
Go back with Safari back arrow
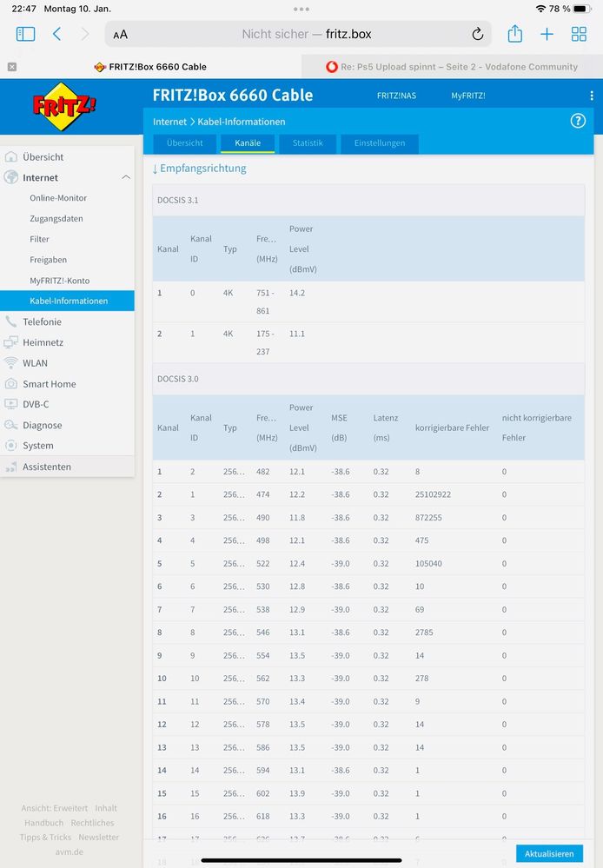pyautogui.click(x=56, y=34)
